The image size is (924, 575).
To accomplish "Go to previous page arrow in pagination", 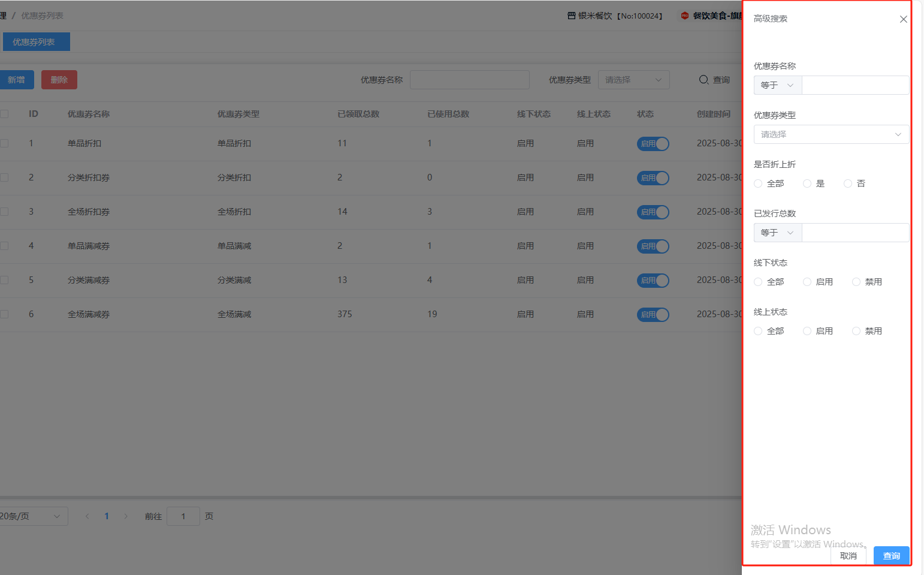I will 87,516.
